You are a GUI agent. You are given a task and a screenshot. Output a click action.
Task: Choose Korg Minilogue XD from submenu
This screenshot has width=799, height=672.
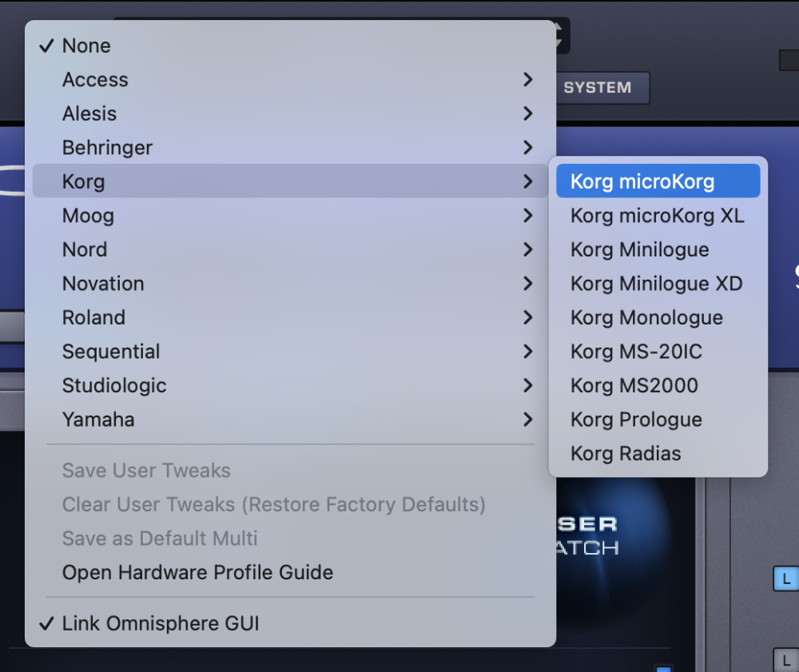(658, 284)
